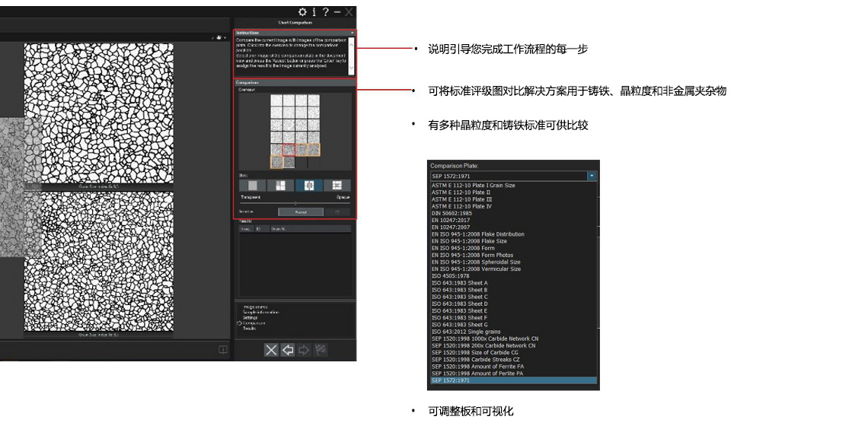Select highlighted SEP 1572:1971 list entry
This screenshot has height=426, width=868.
click(x=514, y=380)
